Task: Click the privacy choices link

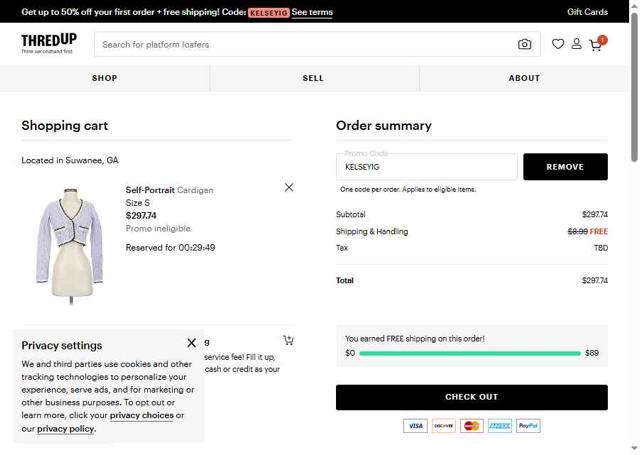Action: [x=141, y=415]
